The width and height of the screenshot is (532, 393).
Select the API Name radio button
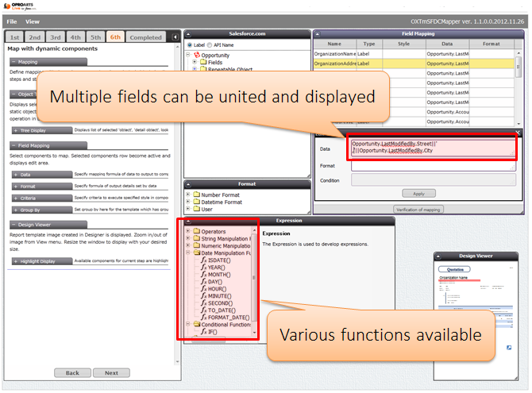(210, 44)
